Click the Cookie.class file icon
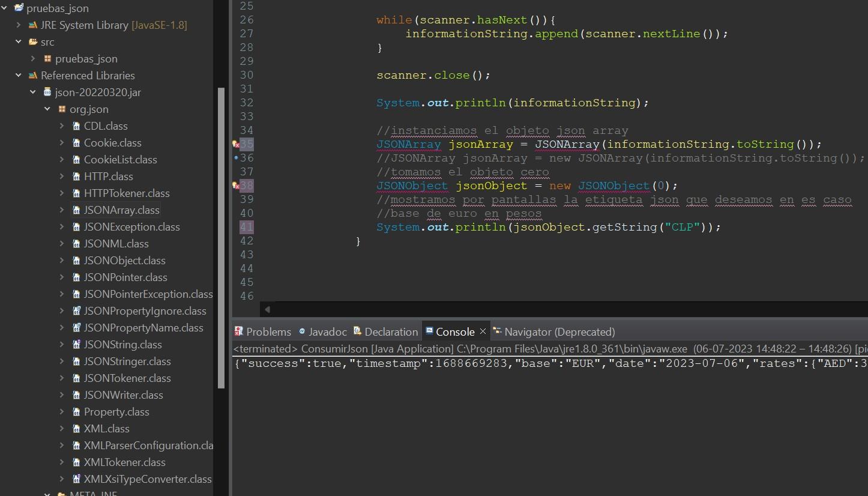Screen dimensions: 868x496 76,143
